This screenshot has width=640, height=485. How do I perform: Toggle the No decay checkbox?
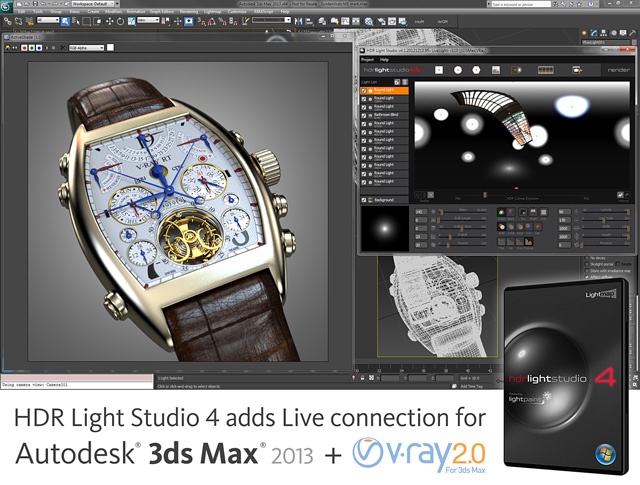point(587,258)
